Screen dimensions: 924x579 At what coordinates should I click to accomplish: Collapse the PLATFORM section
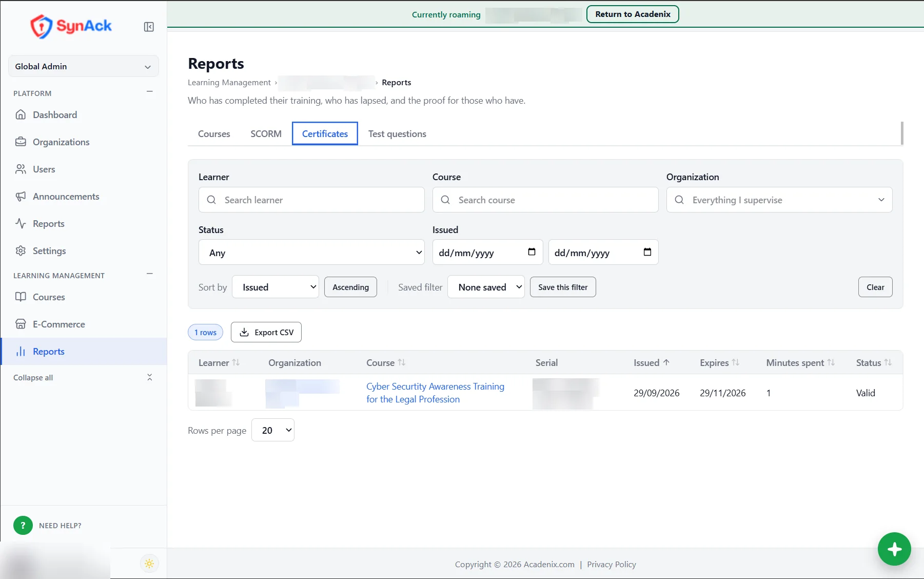150,92
